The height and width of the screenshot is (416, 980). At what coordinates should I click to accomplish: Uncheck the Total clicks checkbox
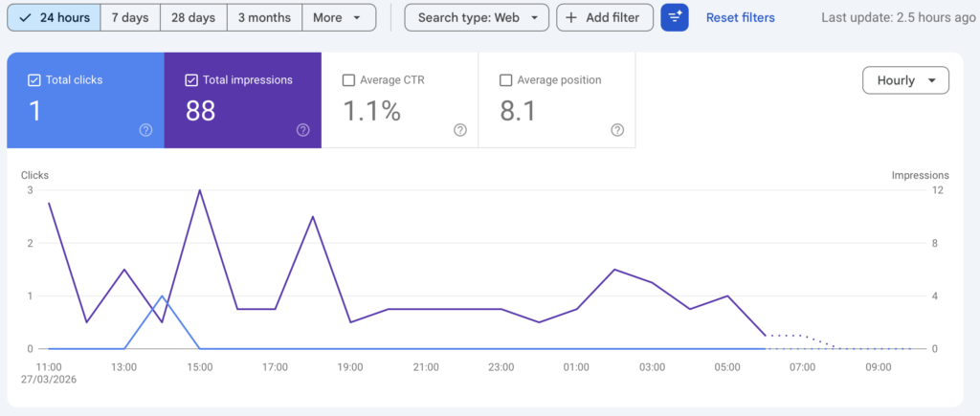point(34,80)
